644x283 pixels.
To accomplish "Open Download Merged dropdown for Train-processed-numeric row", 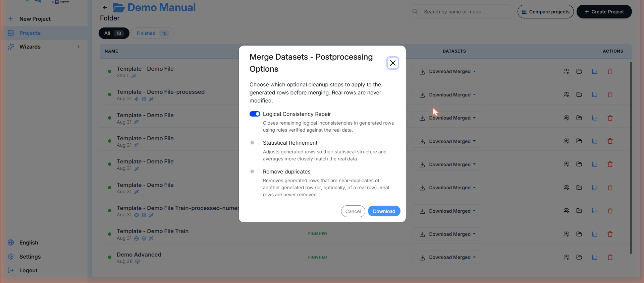I will pyautogui.click(x=447, y=211).
